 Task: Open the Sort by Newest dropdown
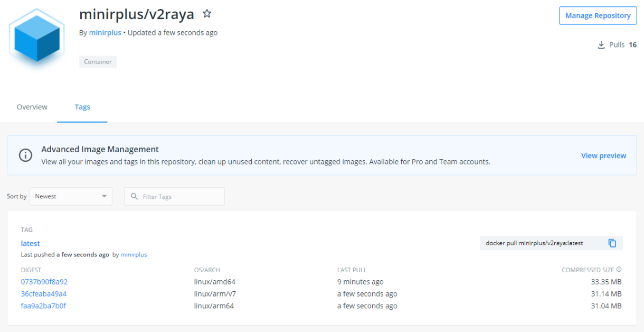coord(71,196)
